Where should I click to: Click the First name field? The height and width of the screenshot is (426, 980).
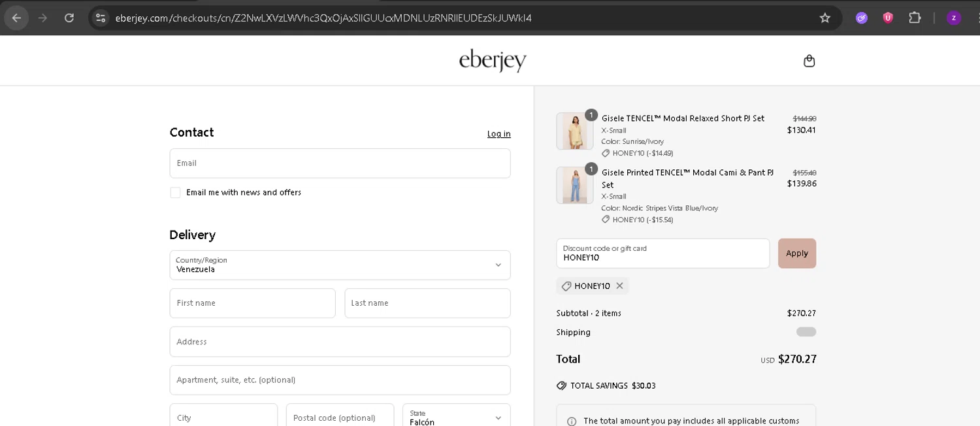pos(252,303)
